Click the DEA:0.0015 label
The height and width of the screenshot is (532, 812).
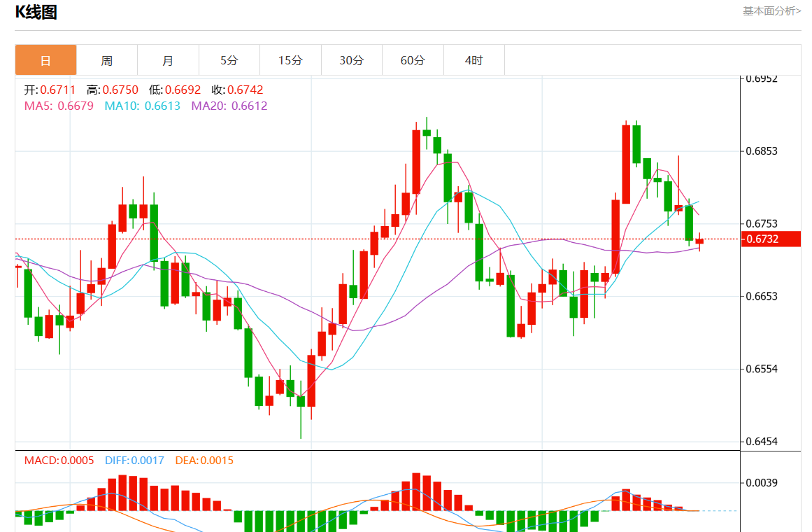[204, 461]
